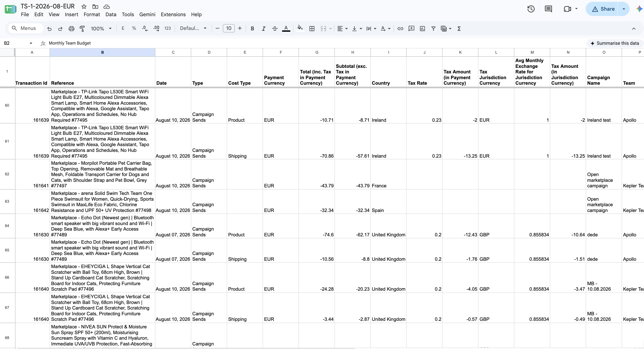Click the Undo icon
644x349 pixels.
(x=49, y=29)
